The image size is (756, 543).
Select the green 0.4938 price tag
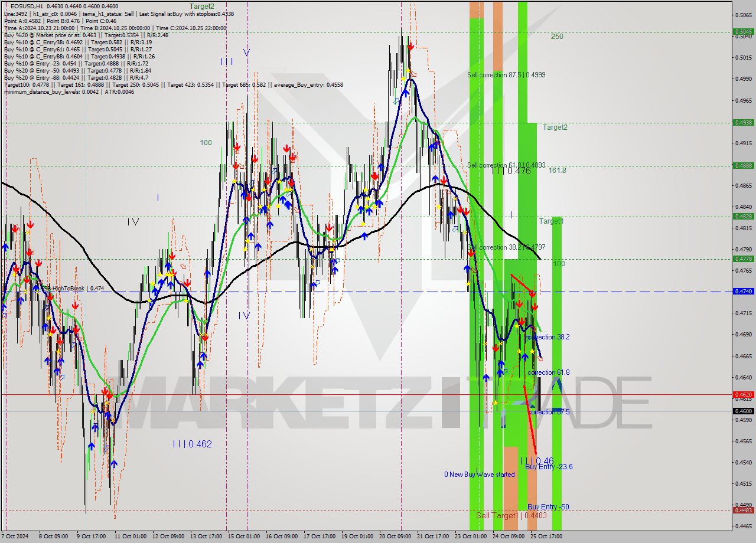(742, 123)
